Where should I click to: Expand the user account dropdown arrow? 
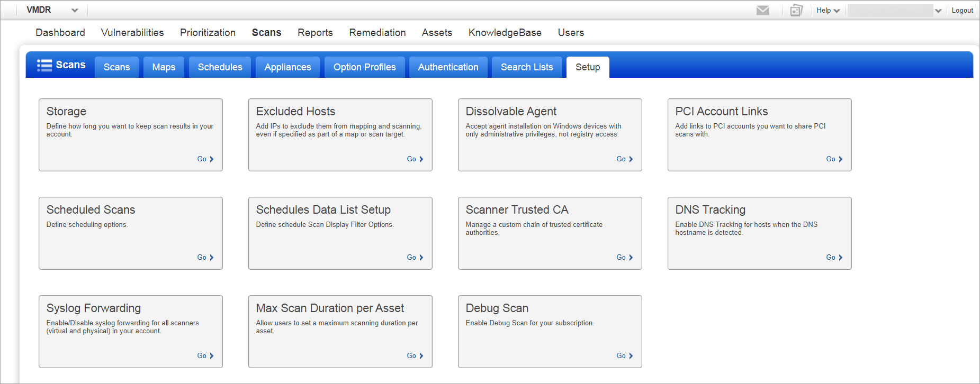click(x=938, y=11)
